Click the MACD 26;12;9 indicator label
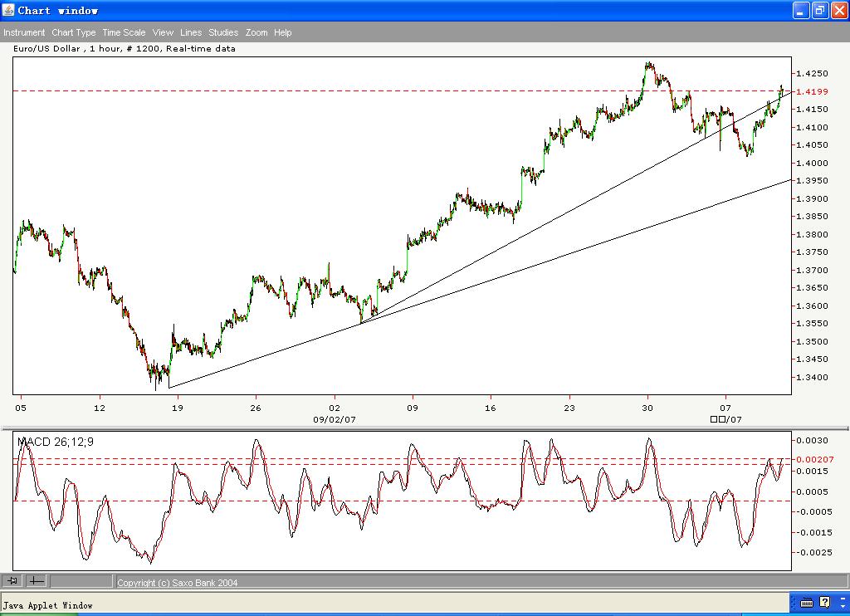Viewport: 850px width, 616px height. coord(56,442)
